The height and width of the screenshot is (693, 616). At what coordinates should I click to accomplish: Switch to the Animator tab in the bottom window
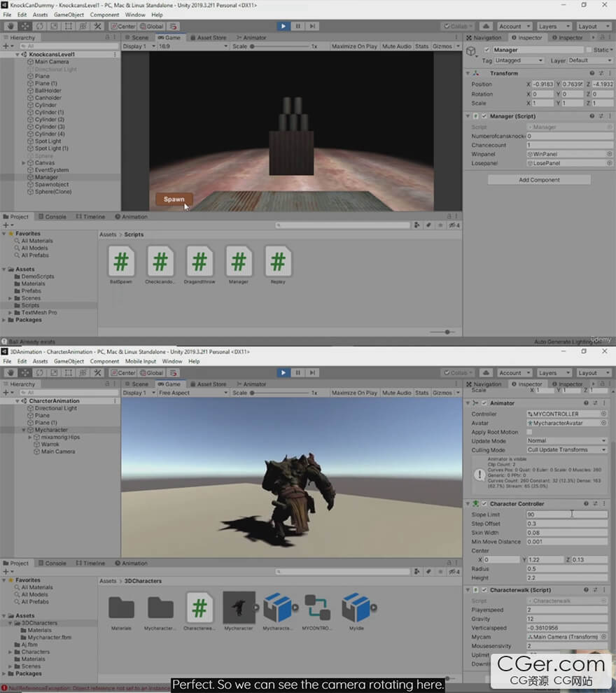pyautogui.click(x=251, y=384)
